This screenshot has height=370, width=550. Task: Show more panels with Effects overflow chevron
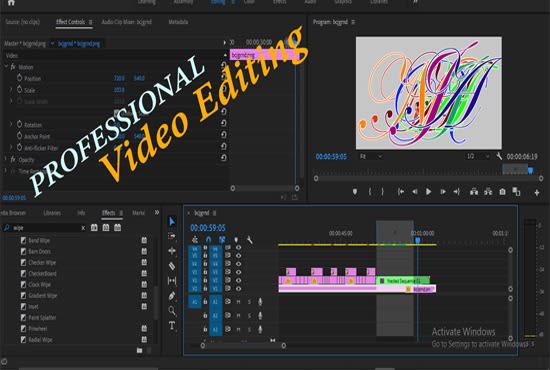[157, 213]
